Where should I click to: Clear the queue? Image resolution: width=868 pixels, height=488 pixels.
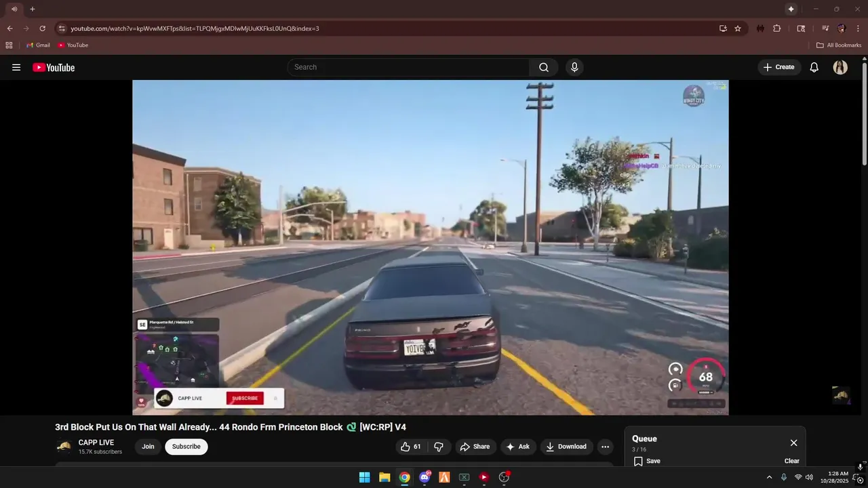pos(792,461)
